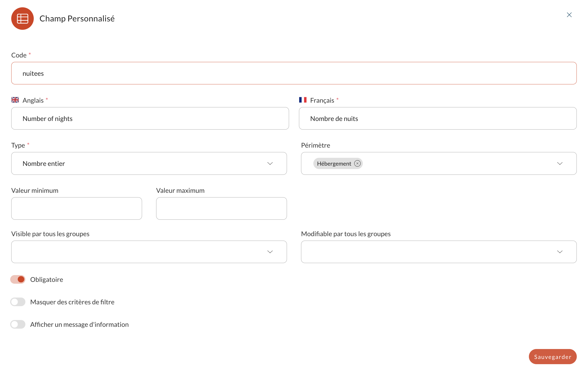Click Sauvegarder button to save
Image resolution: width=588 pixels, height=372 pixels.
552,356
